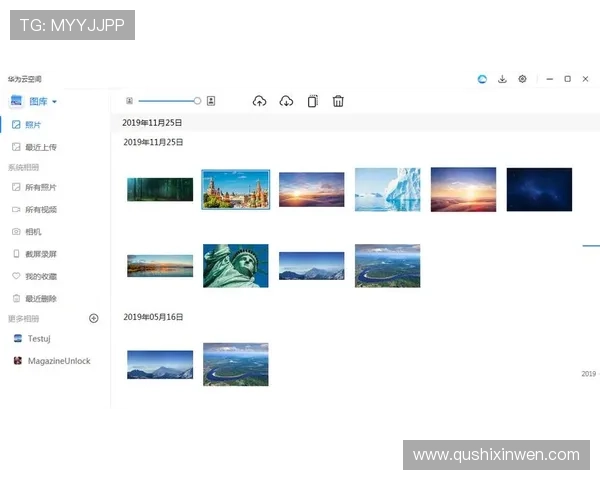
Task: Add a new album with plus icon
Action: pos(94,318)
